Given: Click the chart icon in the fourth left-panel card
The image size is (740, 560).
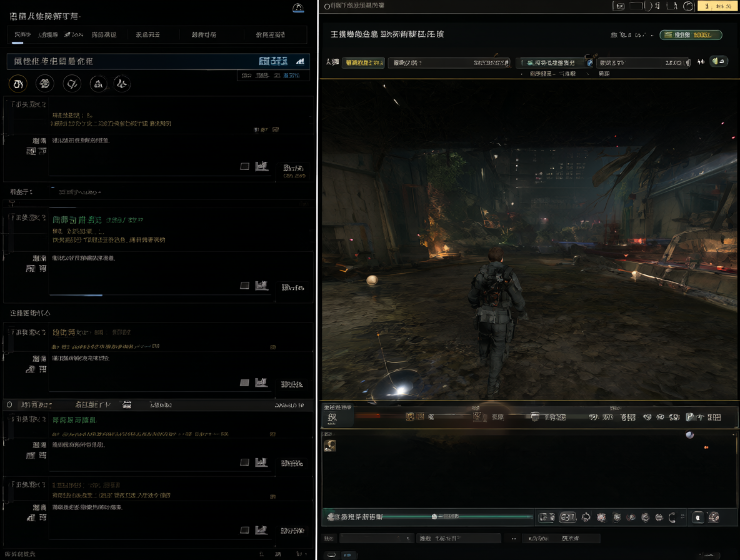Looking at the screenshot, I should click(x=261, y=462).
